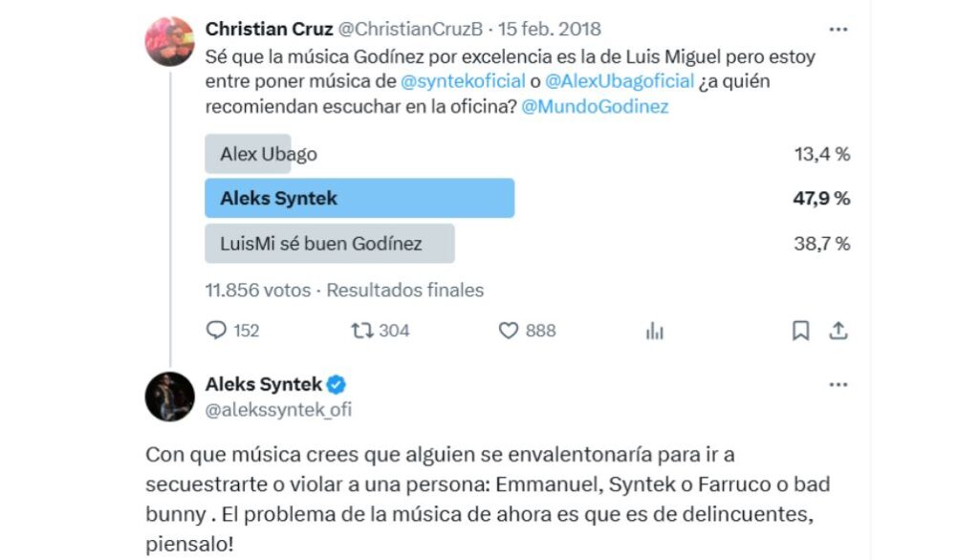
Task: Bookmark Christian Cruz's tweet
Action: click(x=801, y=331)
